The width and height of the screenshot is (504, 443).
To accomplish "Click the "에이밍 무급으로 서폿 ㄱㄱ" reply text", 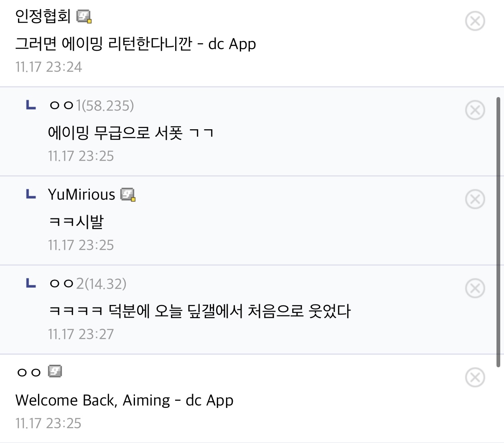I will point(131,133).
